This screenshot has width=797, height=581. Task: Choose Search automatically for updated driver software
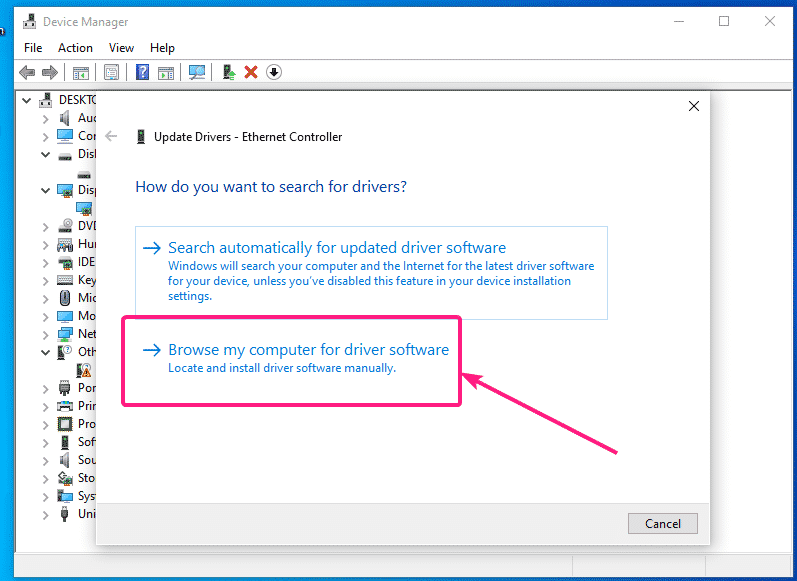click(371, 273)
